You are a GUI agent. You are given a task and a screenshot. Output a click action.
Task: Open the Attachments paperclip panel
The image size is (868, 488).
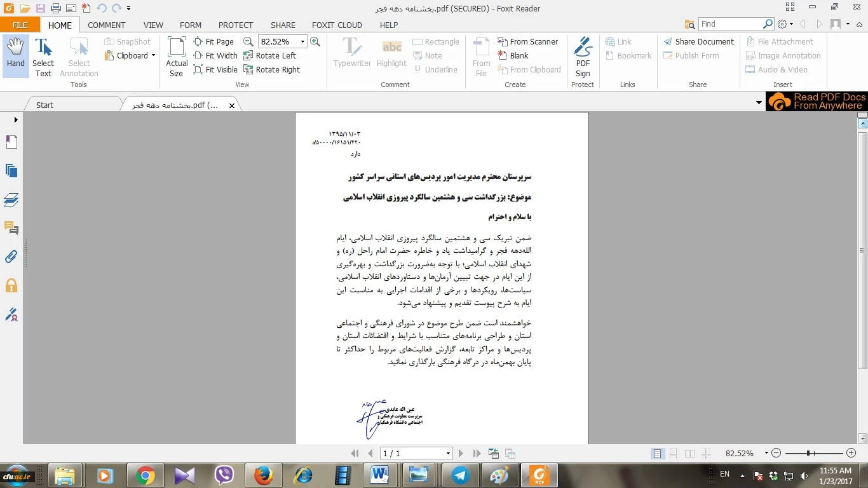[x=11, y=257]
